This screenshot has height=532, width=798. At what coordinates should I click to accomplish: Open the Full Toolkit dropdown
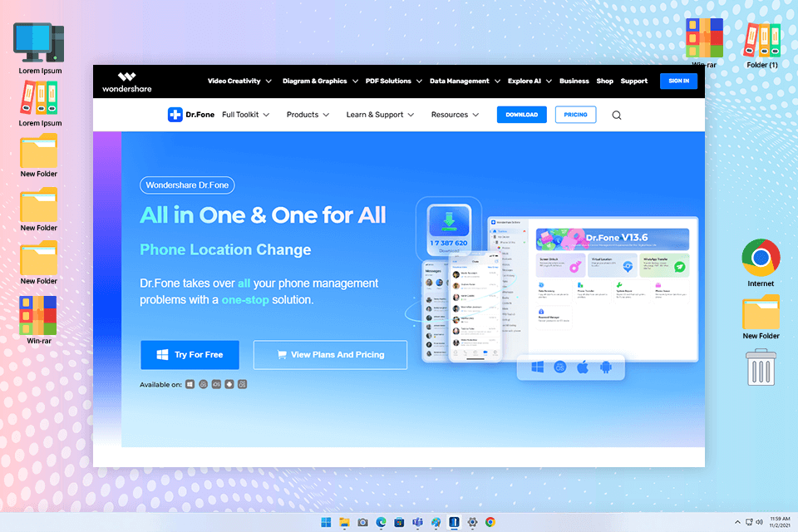(x=246, y=115)
